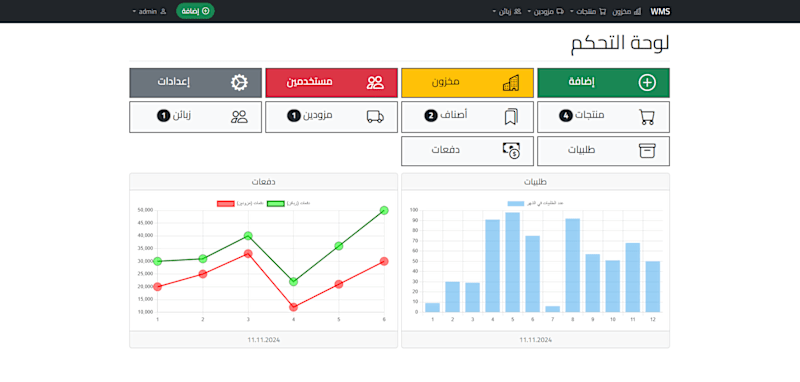Viewport: 800px width, 382px height.
Task: Click the green إضافة pill label in the navbar
Action: tap(190, 11)
